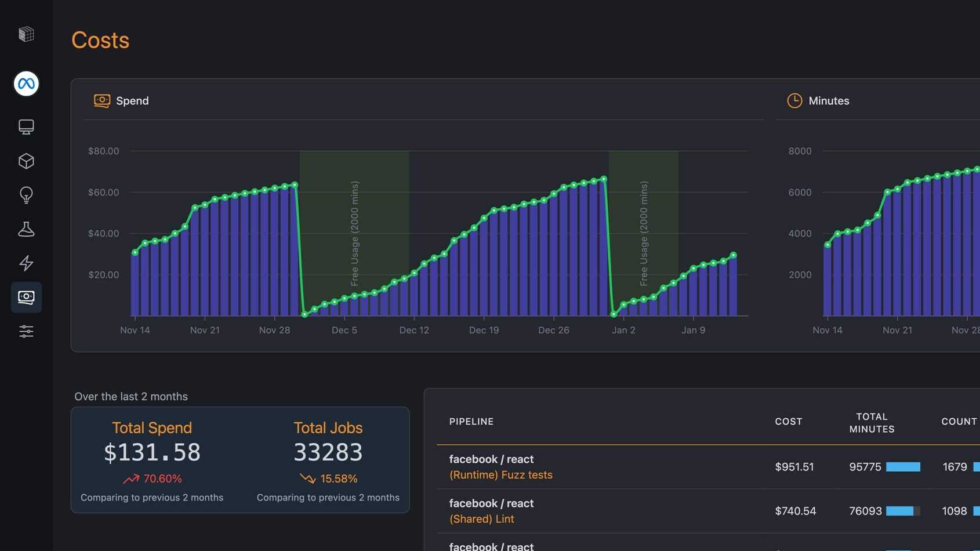
Task: Select the costs money icon in sidebar
Action: coord(26,298)
